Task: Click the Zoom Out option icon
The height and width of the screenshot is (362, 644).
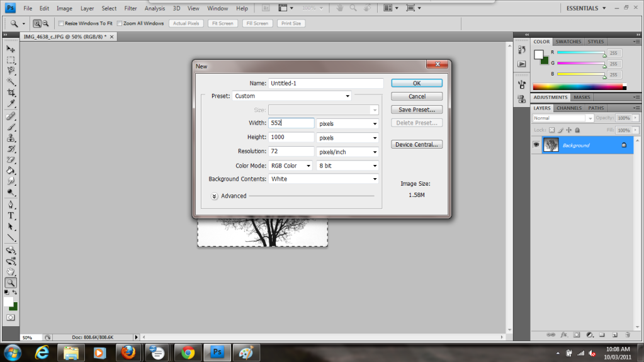Action: pos(45,23)
